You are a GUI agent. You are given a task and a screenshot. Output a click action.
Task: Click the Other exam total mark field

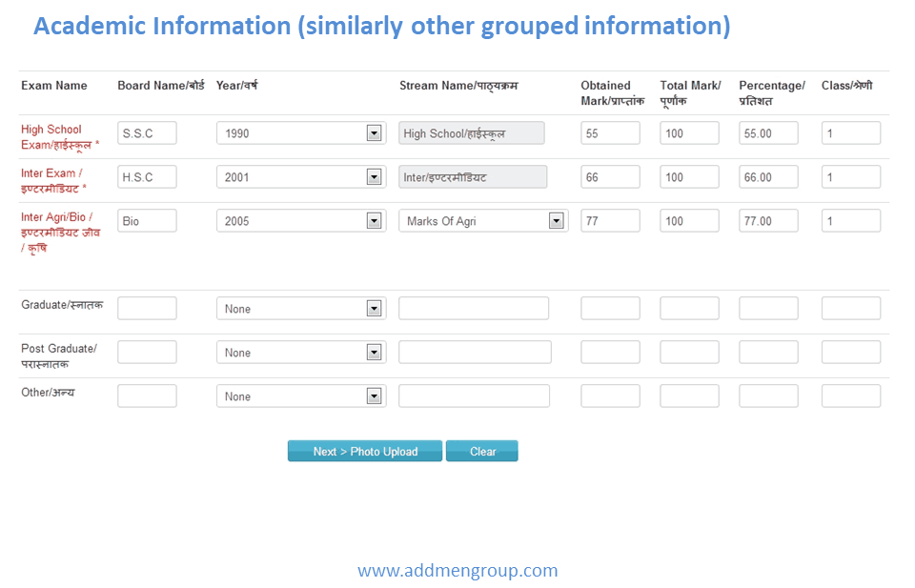(689, 396)
